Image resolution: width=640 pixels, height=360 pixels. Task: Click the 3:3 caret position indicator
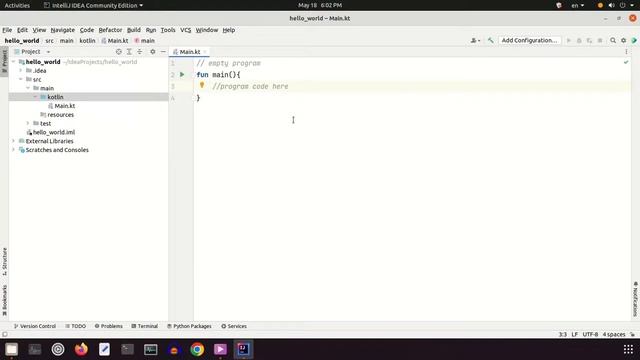coord(562,334)
